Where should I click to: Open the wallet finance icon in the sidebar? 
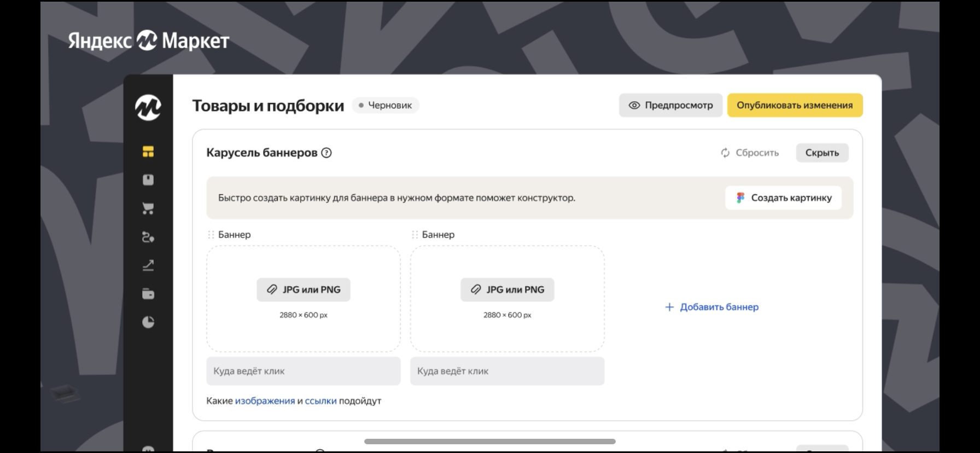[x=148, y=294]
